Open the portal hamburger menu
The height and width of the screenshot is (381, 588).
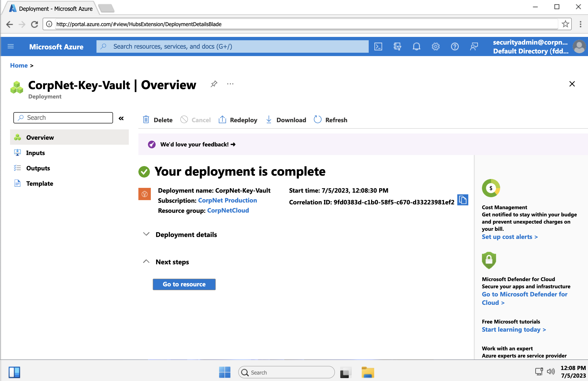pos(11,46)
